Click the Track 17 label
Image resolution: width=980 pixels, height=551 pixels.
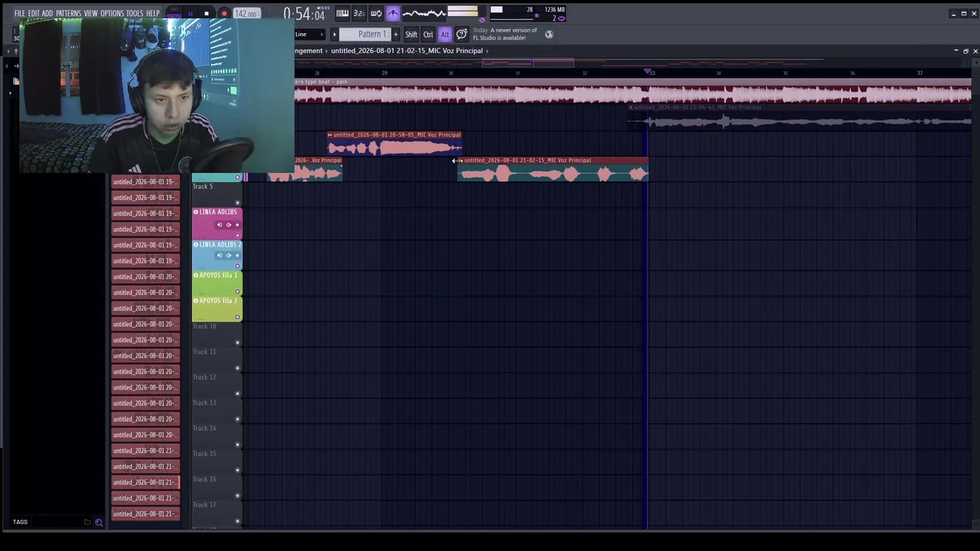(204, 505)
